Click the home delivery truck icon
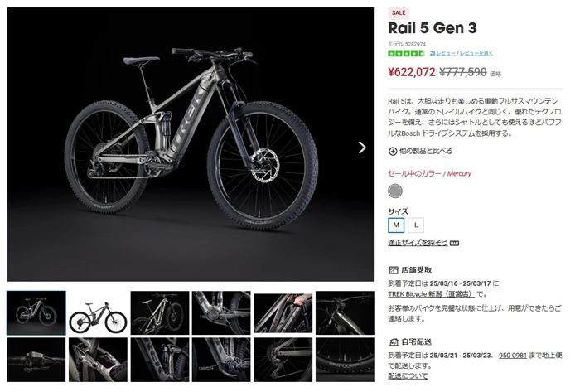Screen dimensions: 580x392 394,341
